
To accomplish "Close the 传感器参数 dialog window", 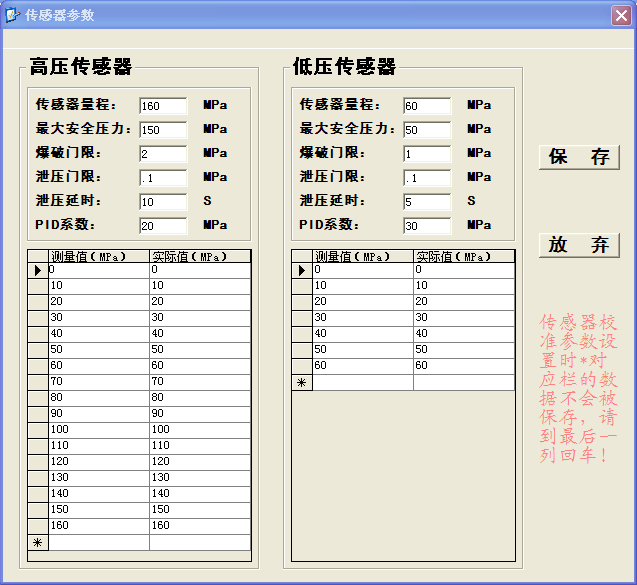I will 620,15.
